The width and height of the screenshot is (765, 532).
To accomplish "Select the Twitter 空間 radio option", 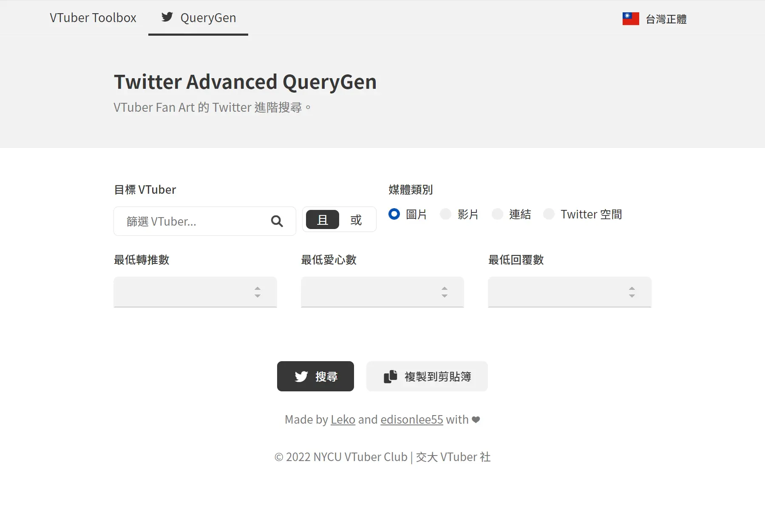I will click(549, 214).
